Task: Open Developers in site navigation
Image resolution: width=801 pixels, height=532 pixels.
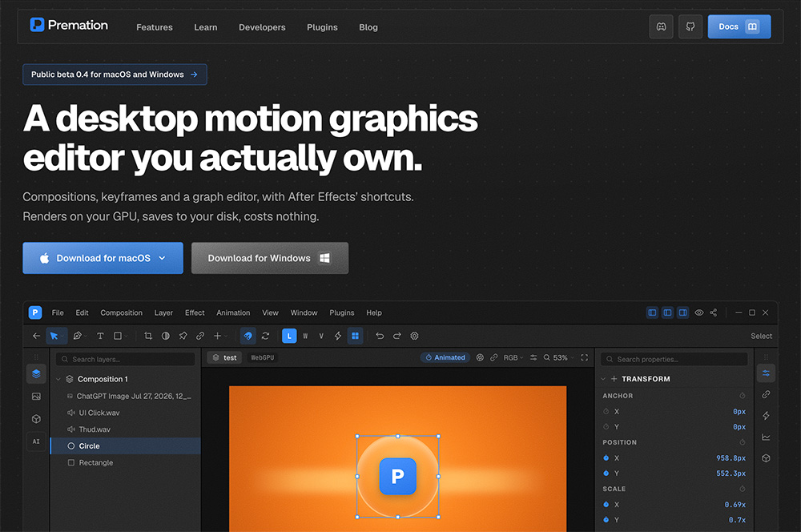Action: 262,27
